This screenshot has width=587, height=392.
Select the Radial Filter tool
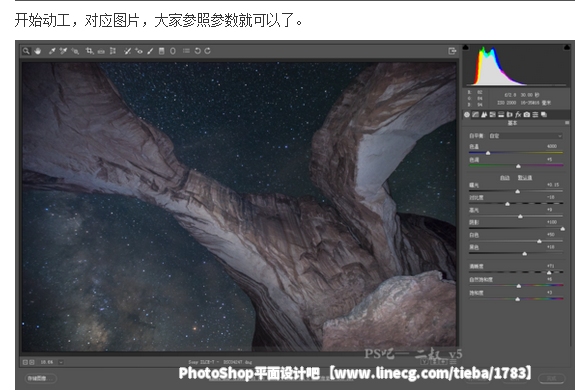point(173,51)
